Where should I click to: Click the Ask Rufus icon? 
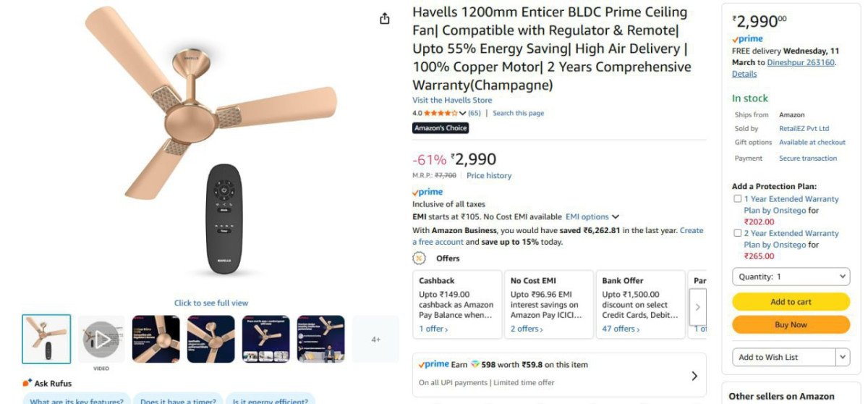click(27, 382)
